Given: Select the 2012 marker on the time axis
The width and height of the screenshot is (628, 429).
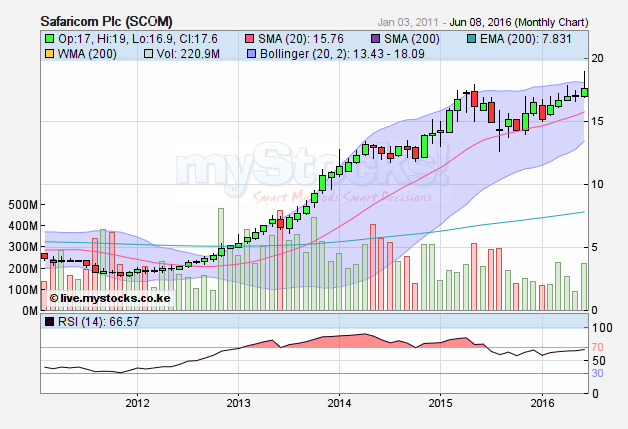Looking at the screenshot, I should (x=137, y=403).
